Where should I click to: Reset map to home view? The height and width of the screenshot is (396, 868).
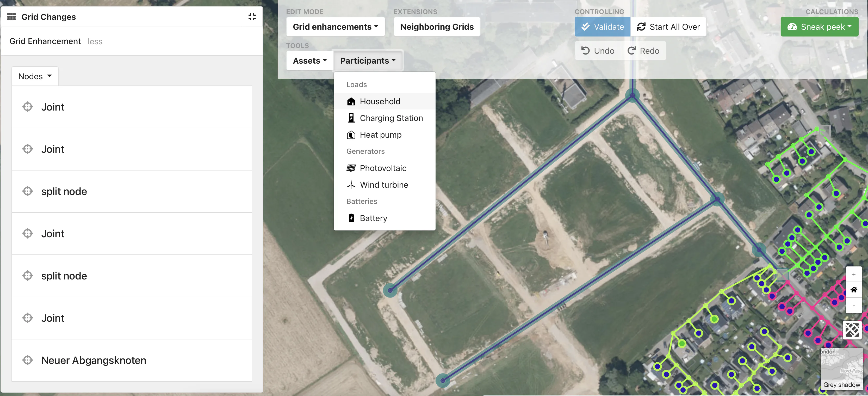tap(853, 290)
